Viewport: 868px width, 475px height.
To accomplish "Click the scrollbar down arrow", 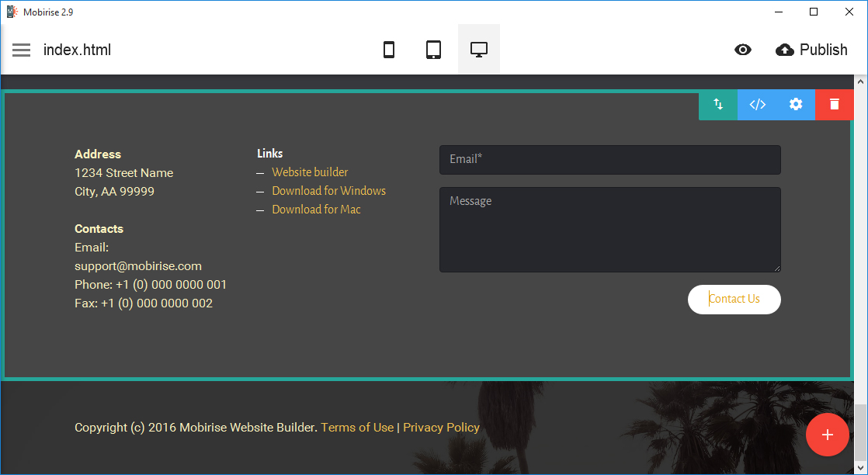I will [861, 470].
